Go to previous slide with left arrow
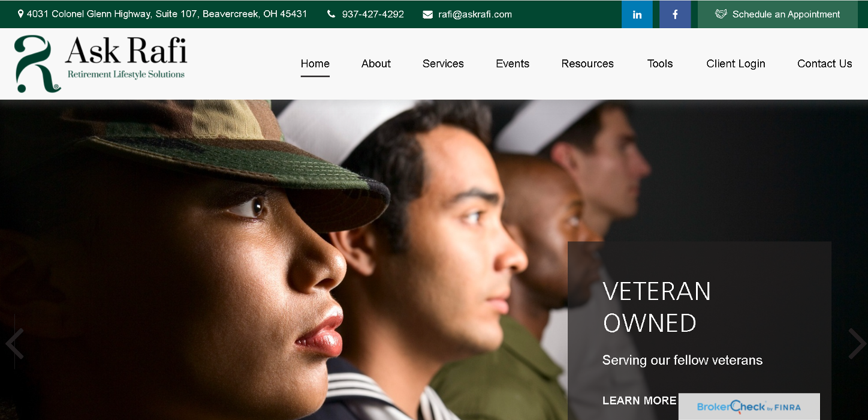868x420 pixels. pyautogui.click(x=14, y=344)
